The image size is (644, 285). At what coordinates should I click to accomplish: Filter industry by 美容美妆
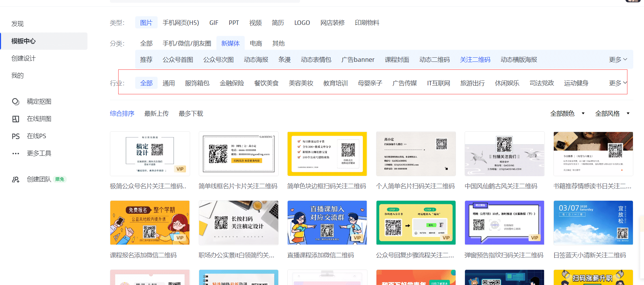pyautogui.click(x=301, y=83)
